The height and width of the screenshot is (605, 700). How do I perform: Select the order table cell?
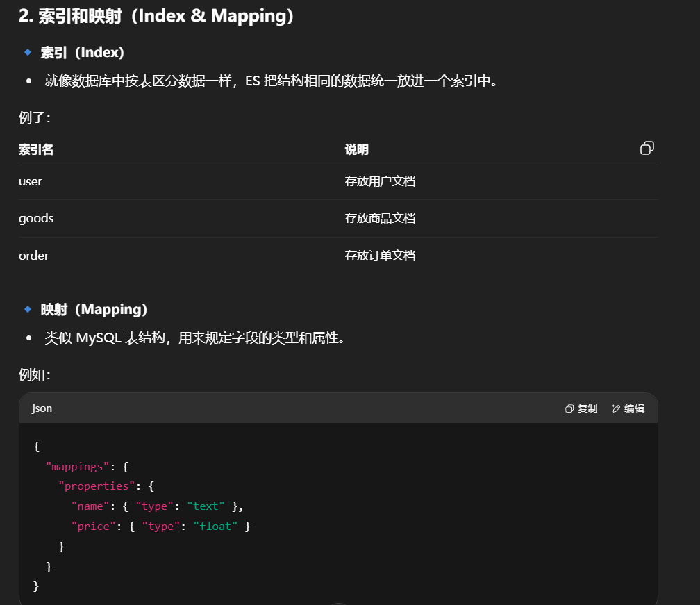34,256
